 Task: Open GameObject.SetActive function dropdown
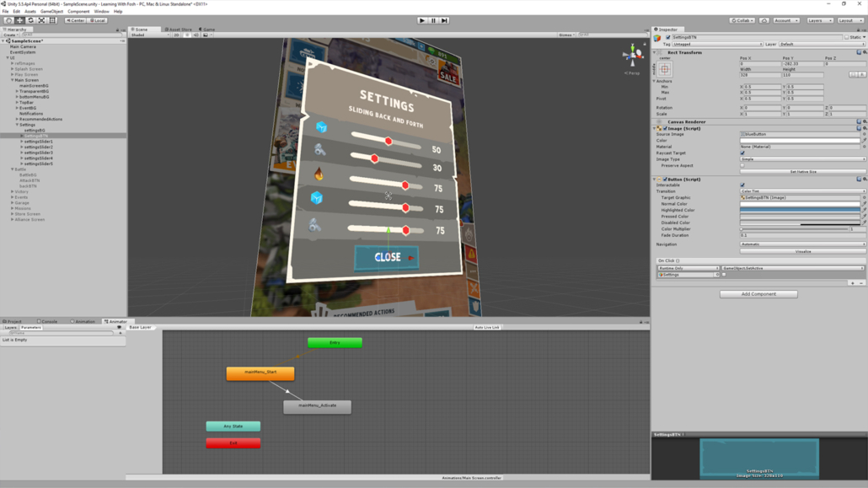coord(793,268)
